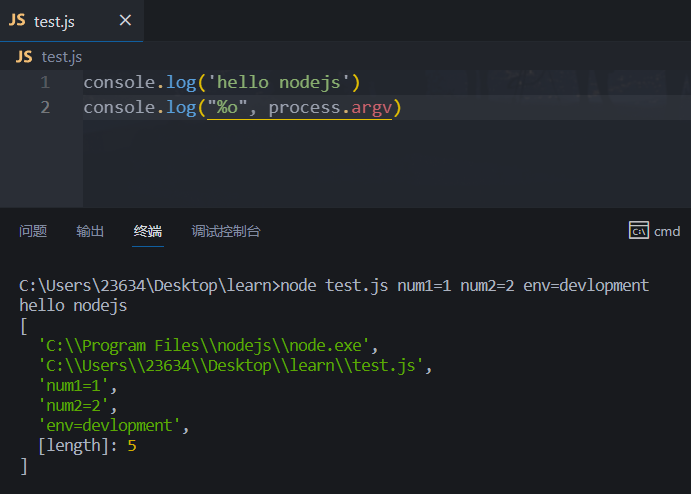This screenshot has width=691, height=494.
Task: Click the "%o" format string on line 2
Action: point(227,108)
